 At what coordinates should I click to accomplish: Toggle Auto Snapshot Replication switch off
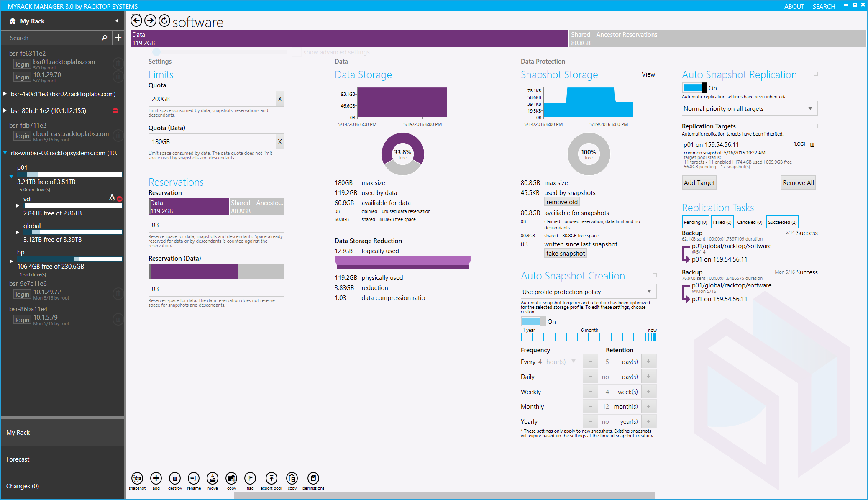coord(694,88)
